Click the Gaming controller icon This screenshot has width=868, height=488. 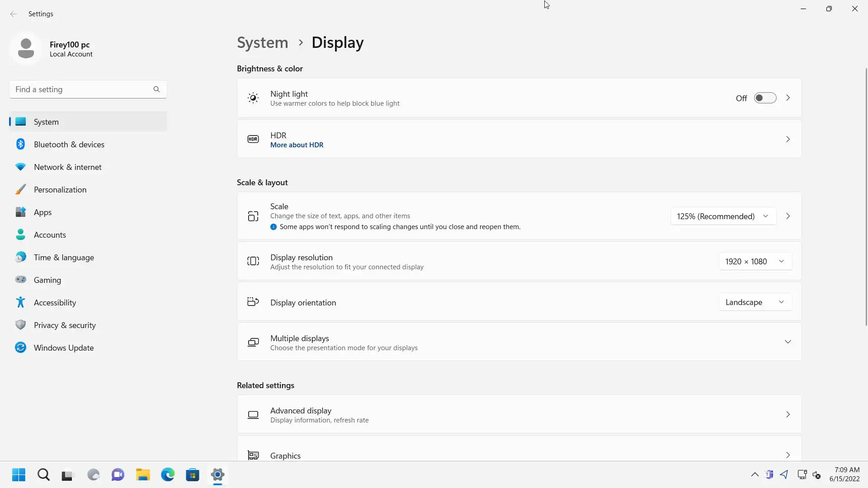(x=20, y=280)
